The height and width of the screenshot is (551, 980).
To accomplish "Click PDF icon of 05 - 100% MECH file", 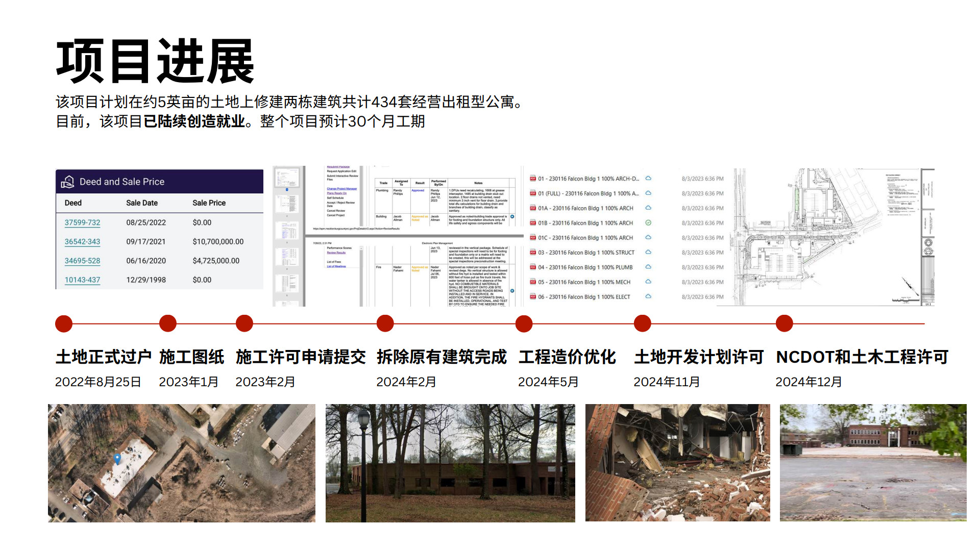I will [x=533, y=282].
